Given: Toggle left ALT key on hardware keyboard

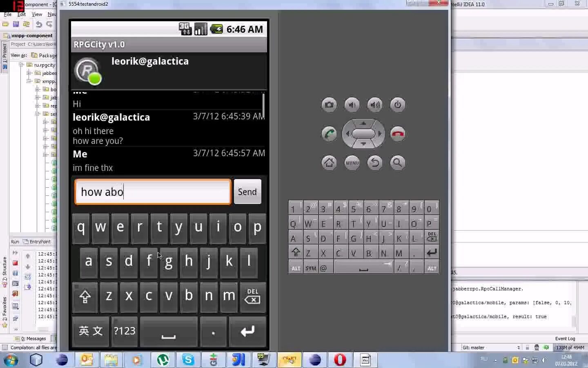Looking at the screenshot, I should click(x=296, y=268).
